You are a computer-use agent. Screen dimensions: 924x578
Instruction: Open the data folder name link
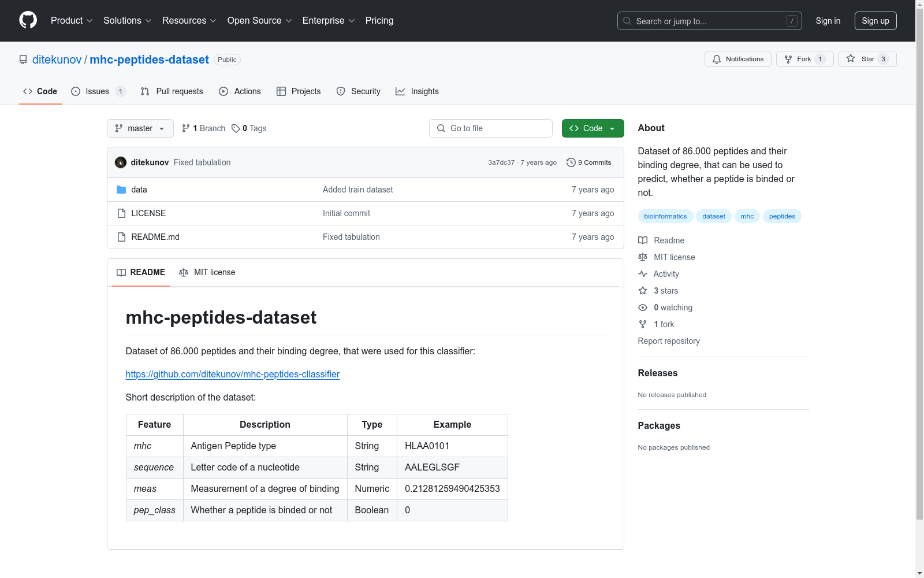[139, 190]
